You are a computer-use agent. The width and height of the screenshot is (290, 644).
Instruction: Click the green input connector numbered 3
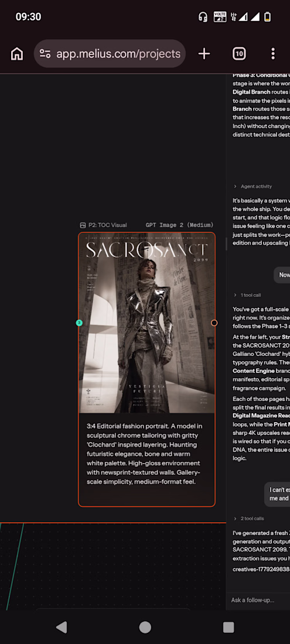point(79,323)
